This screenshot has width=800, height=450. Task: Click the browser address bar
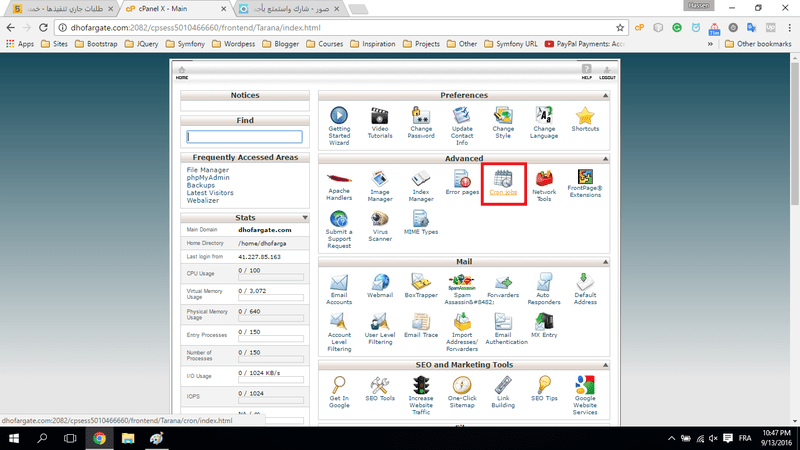337,28
